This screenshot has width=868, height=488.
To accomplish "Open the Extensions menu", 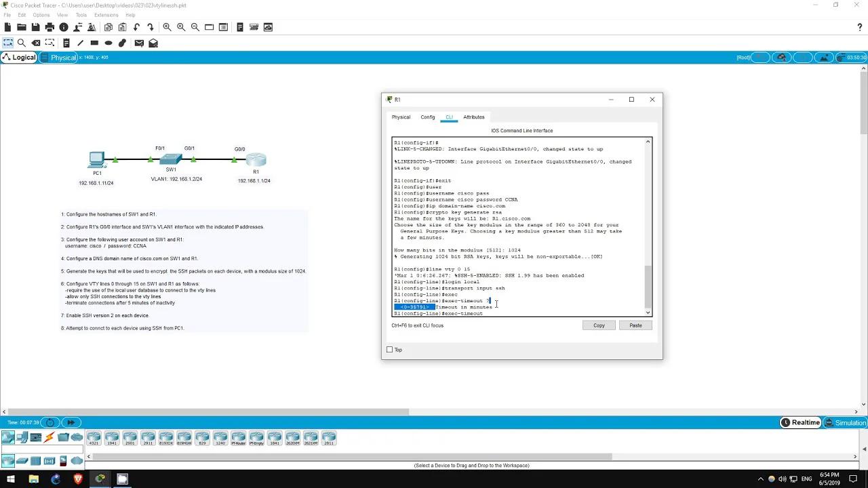I will [106, 14].
